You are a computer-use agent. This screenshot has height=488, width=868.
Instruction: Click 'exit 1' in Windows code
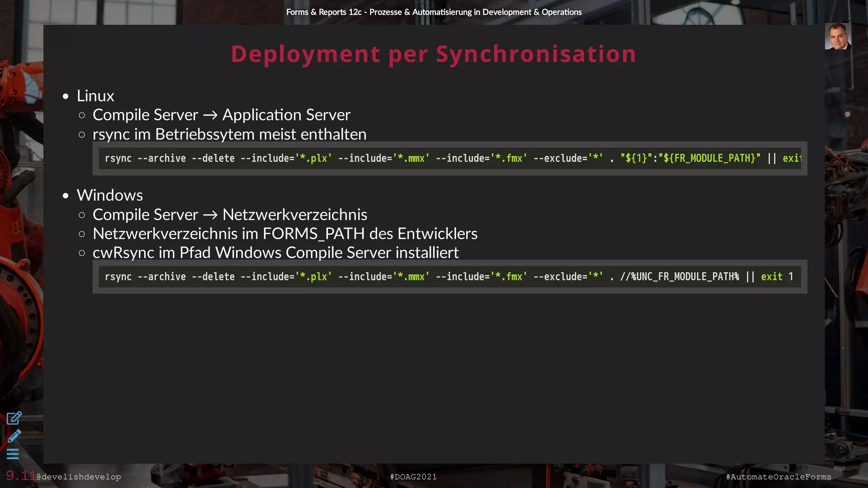[x=777, y=277]
